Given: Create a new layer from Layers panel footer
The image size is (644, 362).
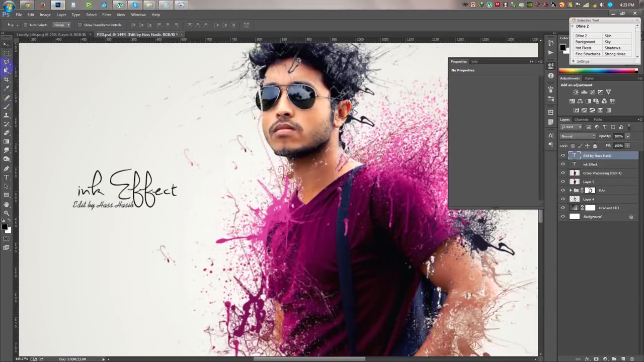Looking at the screenshot, I should point(622,359).
